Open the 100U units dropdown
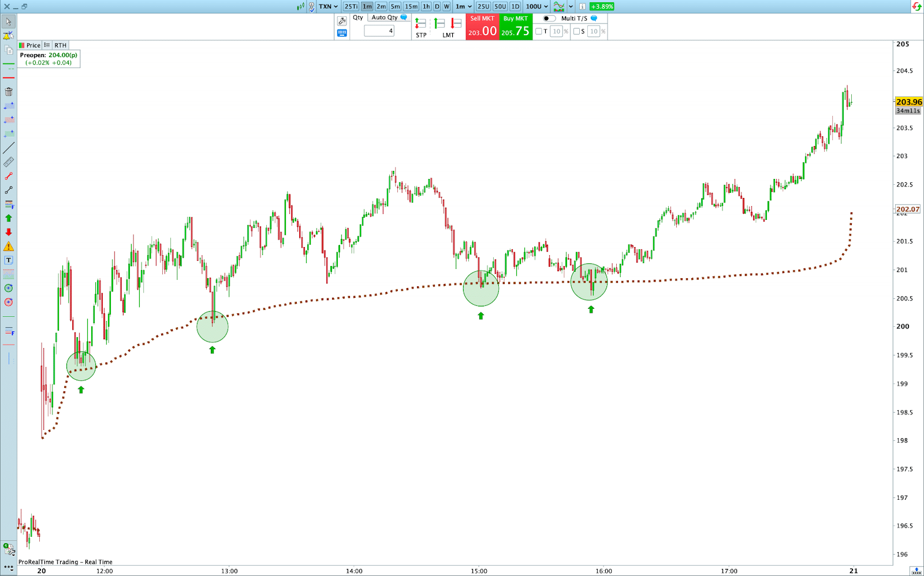924x576 pixels. point(536,6)
